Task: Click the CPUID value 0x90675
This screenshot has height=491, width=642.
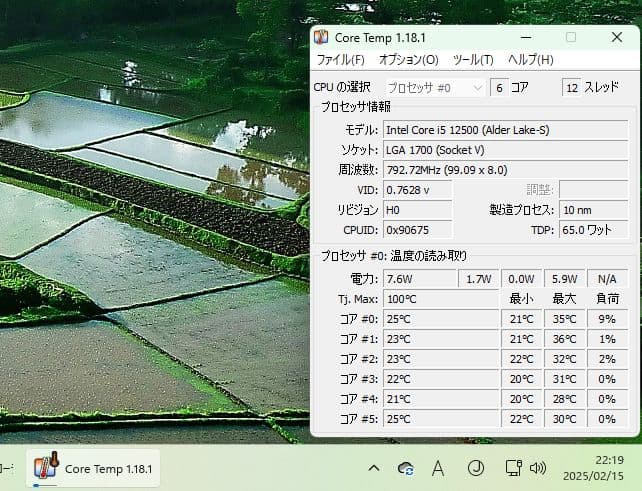Action: pyautogui.click(x=417, y=230)
